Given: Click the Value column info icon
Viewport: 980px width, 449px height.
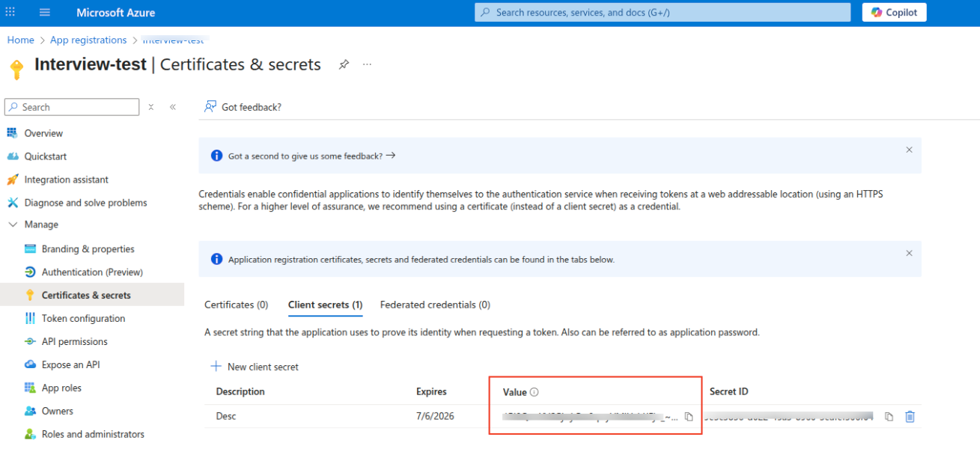Looking at the screenshot, I should click(535, 392).
